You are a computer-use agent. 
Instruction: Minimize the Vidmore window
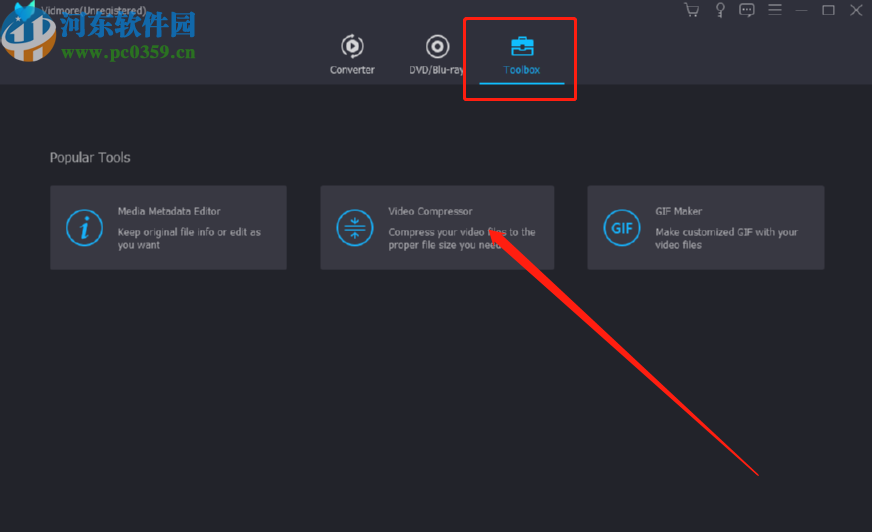(801, 10)
